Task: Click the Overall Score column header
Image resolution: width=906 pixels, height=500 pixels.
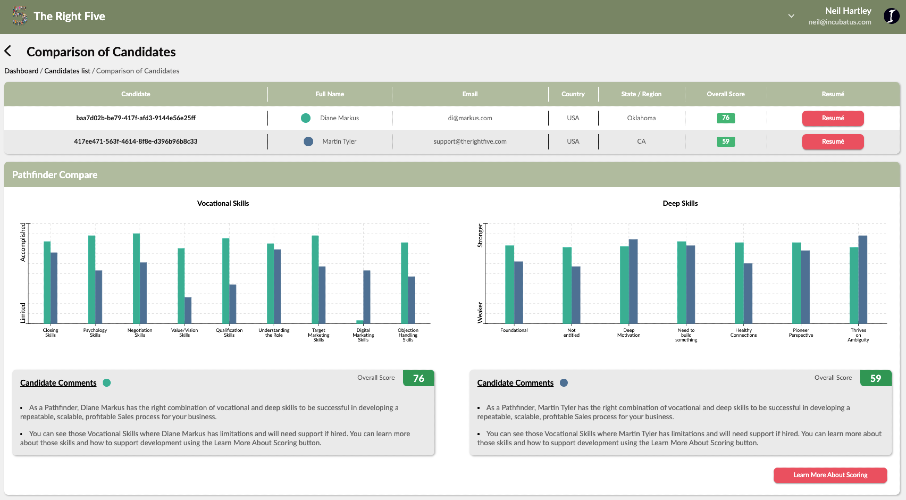Action: (x=726, y=94)
